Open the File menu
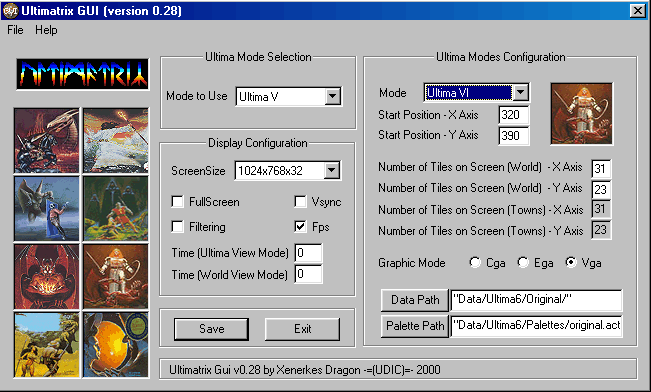 coord(15,30)
